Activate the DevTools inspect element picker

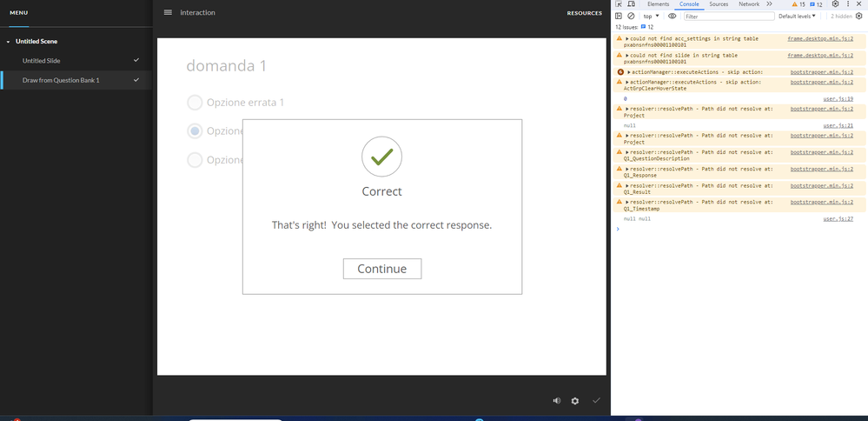pos(619,3)
